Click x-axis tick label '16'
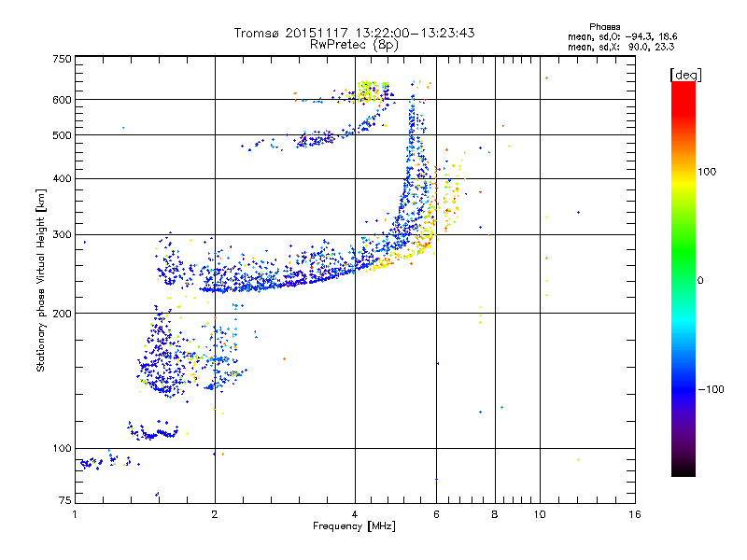 point(635,514)
